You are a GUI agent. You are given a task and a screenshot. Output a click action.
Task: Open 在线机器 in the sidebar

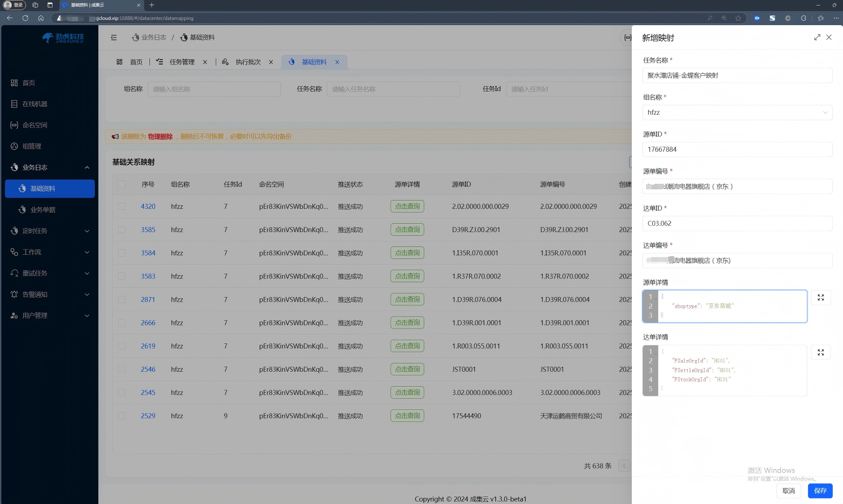[x=35, y=104]
